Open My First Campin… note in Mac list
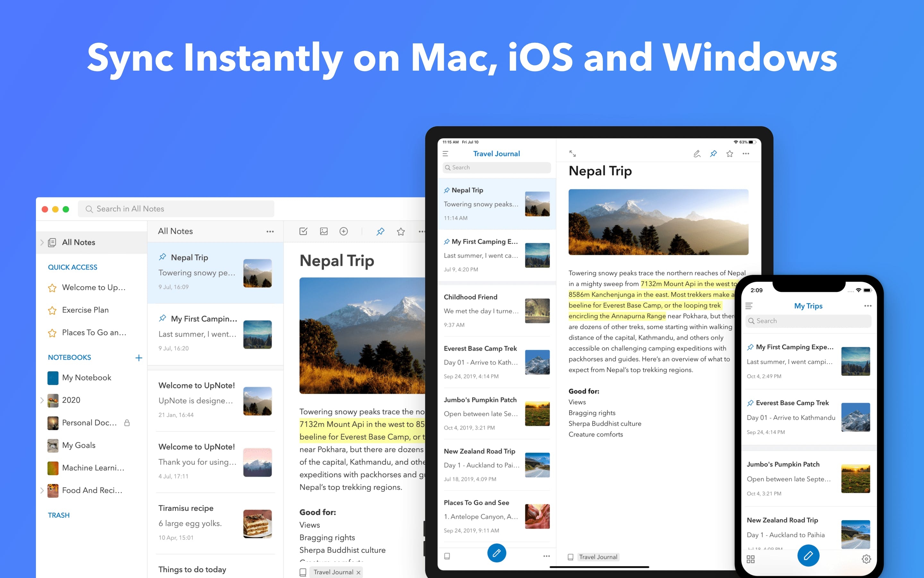Image resolution: width=924 pixels, height=578 pixels. [x=215, y=334]
